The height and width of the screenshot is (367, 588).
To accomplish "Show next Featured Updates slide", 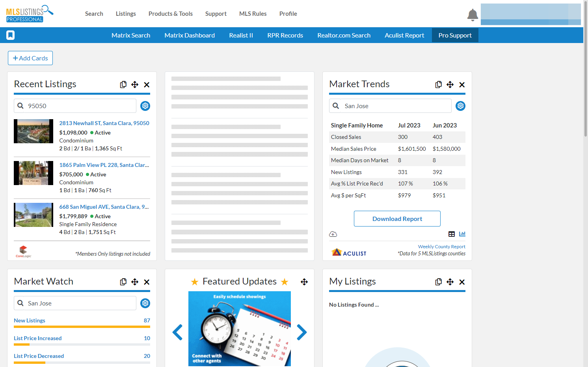I will click(301, 332).
